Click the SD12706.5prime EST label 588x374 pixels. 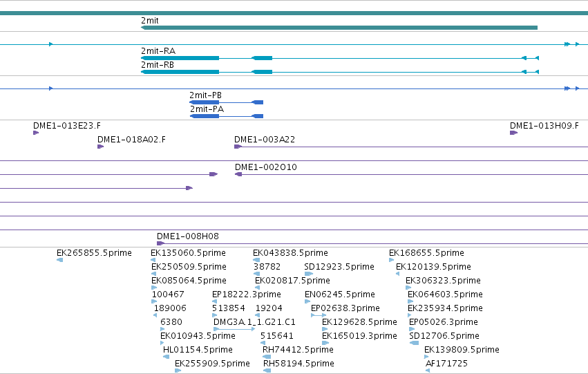[x=444, y=336]
